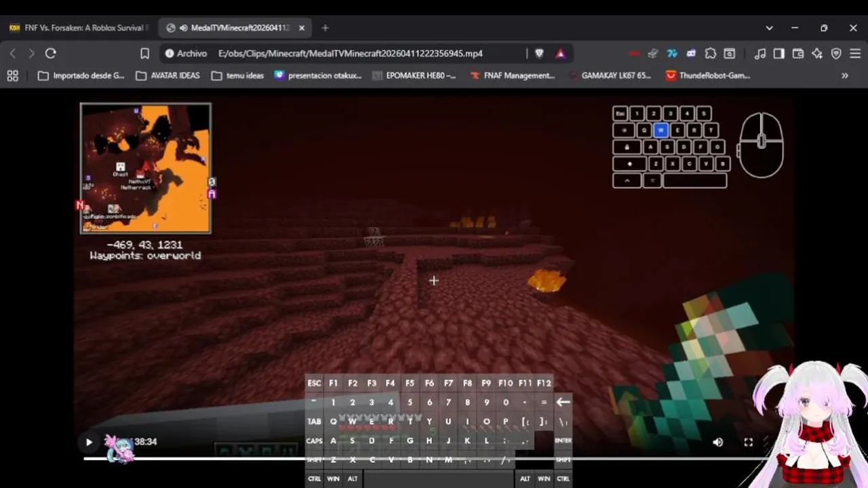This screenshot has height=488, width=868.
Task: Click the 'Waypoints: overworld' text
Action: [145, 256]
